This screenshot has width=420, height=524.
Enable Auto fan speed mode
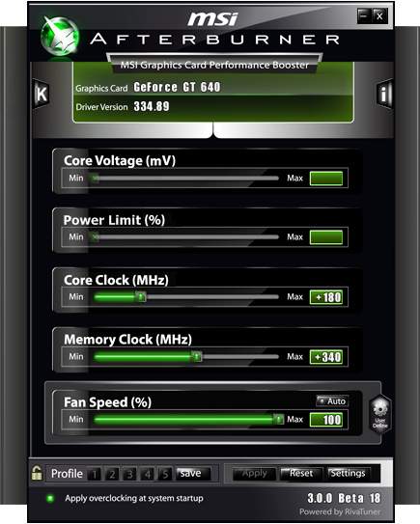(x=332, y=401)
